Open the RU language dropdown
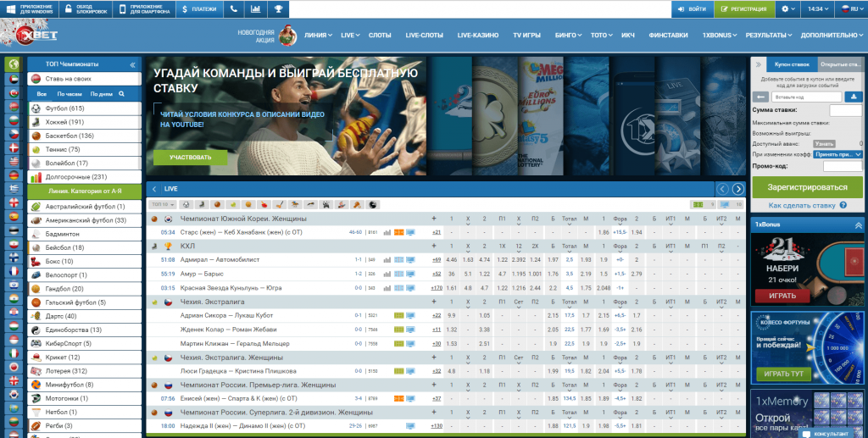This screenshot has width=868, height=438. [x=849, y=8]
